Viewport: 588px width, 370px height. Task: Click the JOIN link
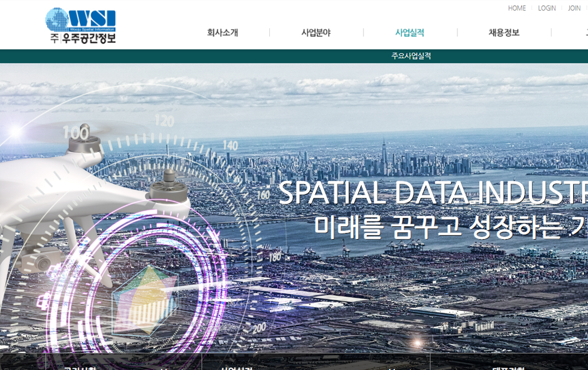click(x=574, y=8)
